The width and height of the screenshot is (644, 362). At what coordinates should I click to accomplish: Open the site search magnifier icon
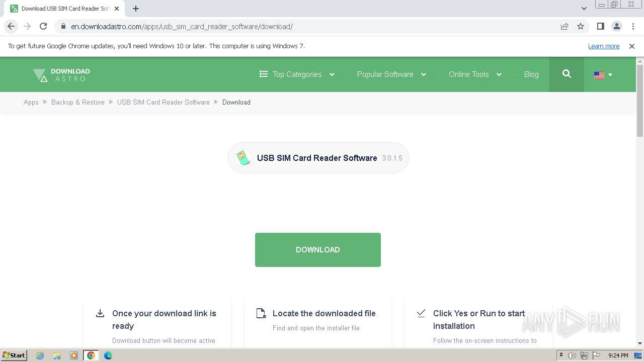567,74
